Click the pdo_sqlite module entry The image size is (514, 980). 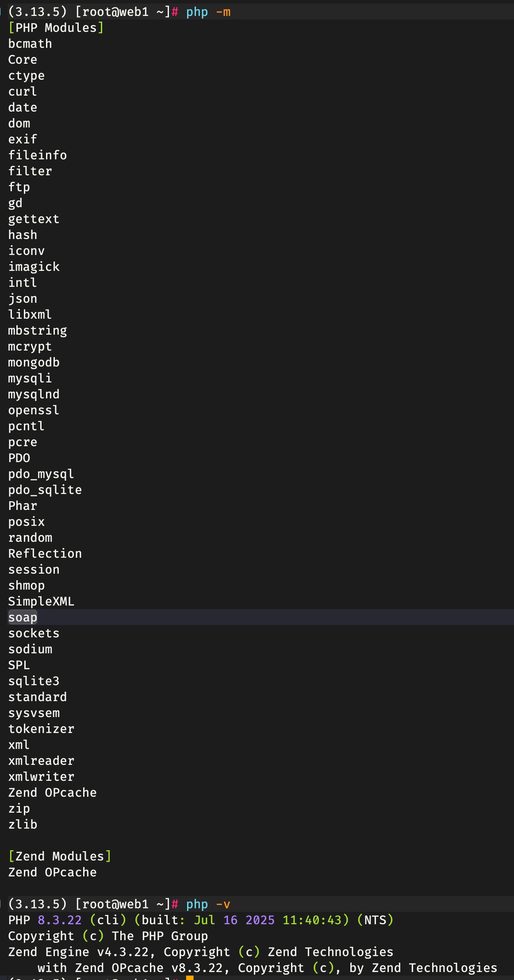45,490
